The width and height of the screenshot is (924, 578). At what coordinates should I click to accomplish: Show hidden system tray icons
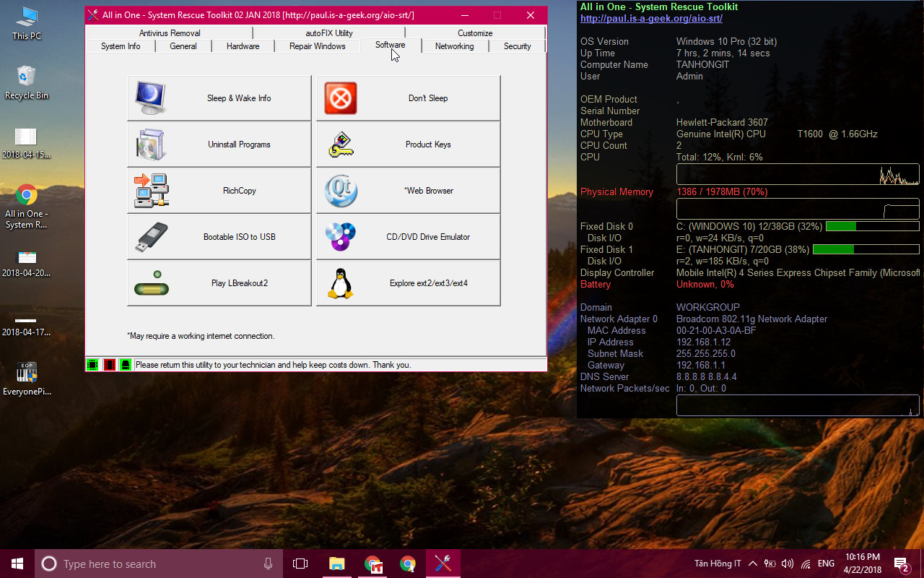[x=753, y=564]
